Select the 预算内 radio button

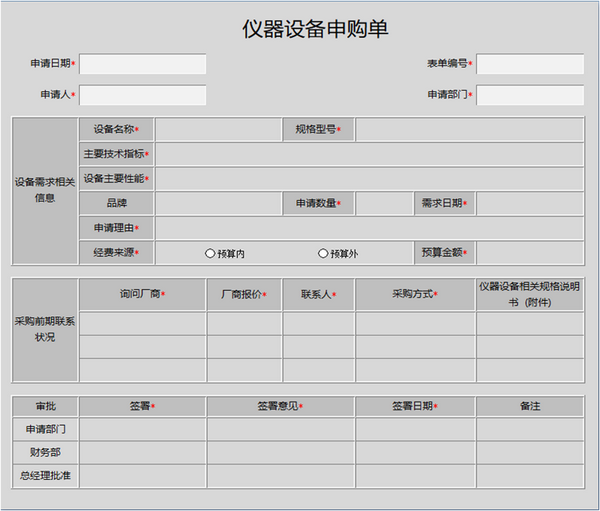pyautogui.click(x=210, y=253)
